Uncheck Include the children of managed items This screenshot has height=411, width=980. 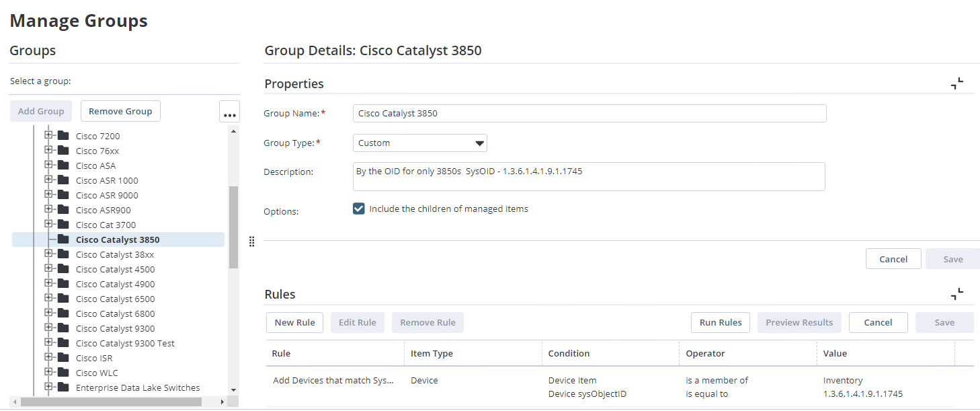point(358,209)
